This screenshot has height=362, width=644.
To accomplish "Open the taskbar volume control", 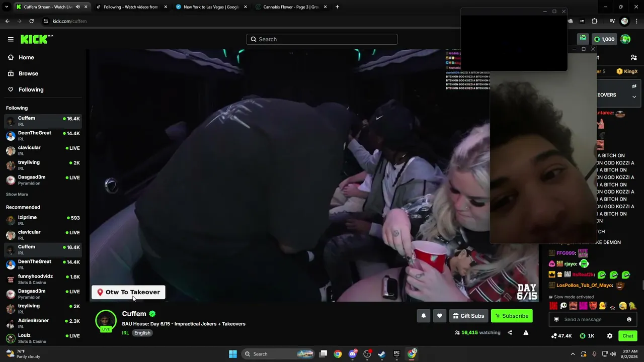I will (613, 354).
